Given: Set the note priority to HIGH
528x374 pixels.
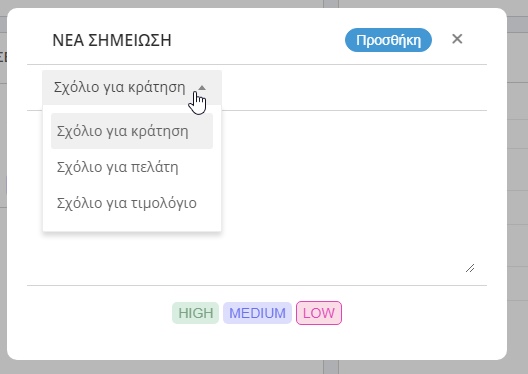Looking at the screenshot, I should (x=196, y=313).
